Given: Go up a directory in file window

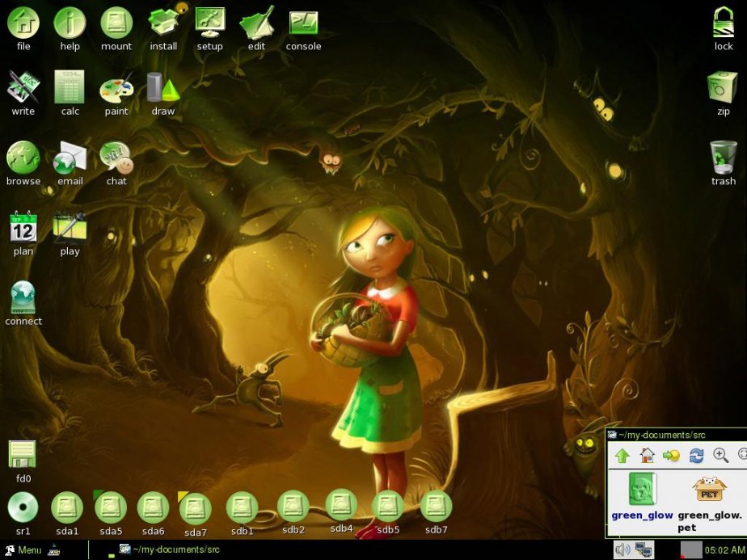Looking at the screenshot, I should (x=622, y=456).
